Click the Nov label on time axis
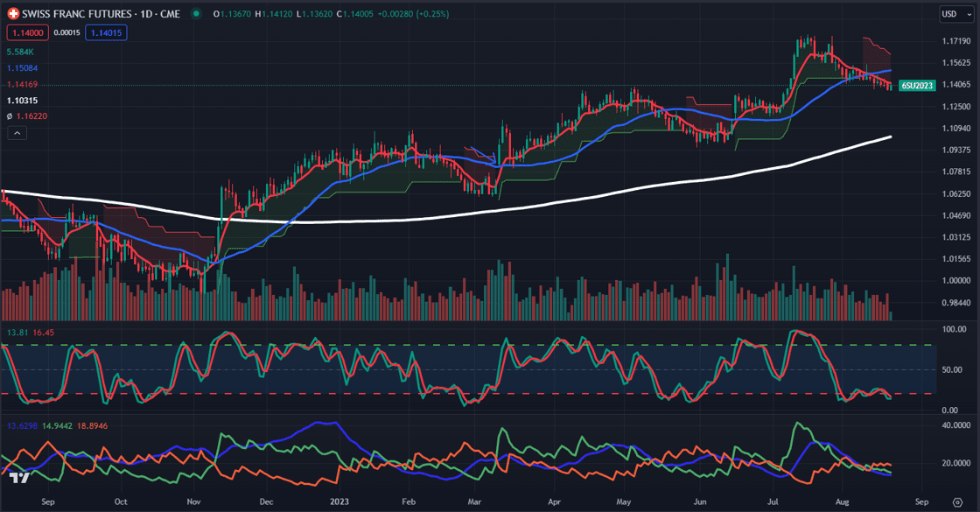 (193, 502)
